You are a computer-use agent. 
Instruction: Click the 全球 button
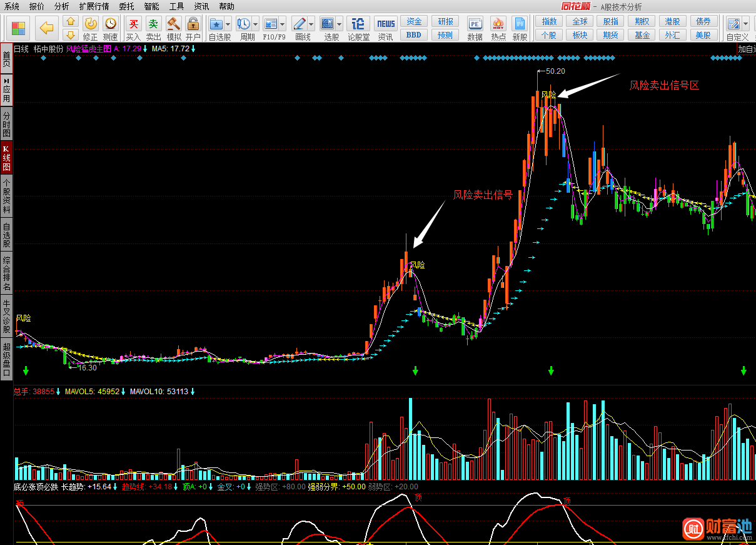pyautogui.click(x=580, y=21)
